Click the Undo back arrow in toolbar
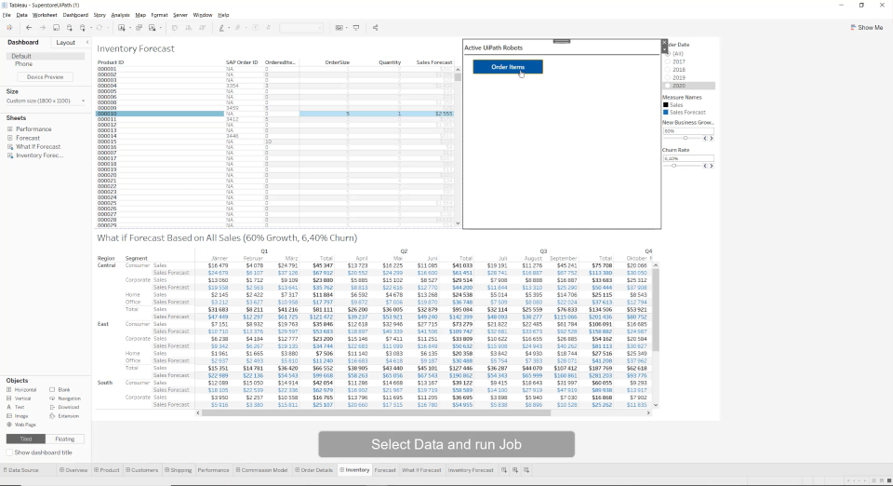Screen dimensions: 893x486 pyautogui.click(x=28, y=27)
